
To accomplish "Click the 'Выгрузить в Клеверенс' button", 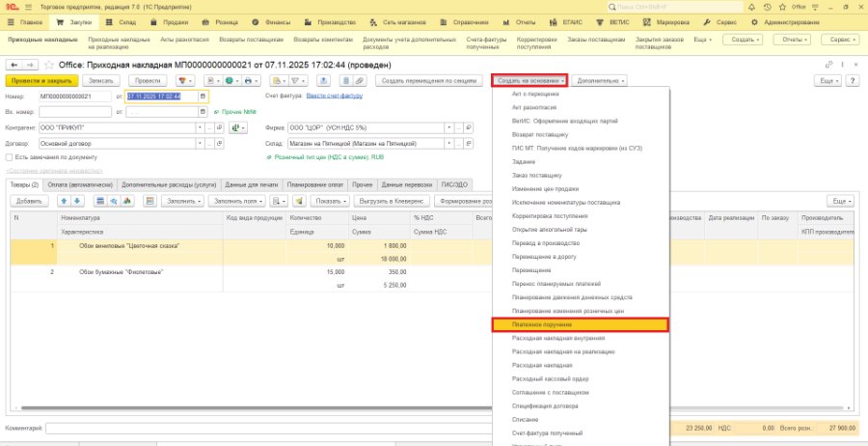I will click(x=391, y=201).
